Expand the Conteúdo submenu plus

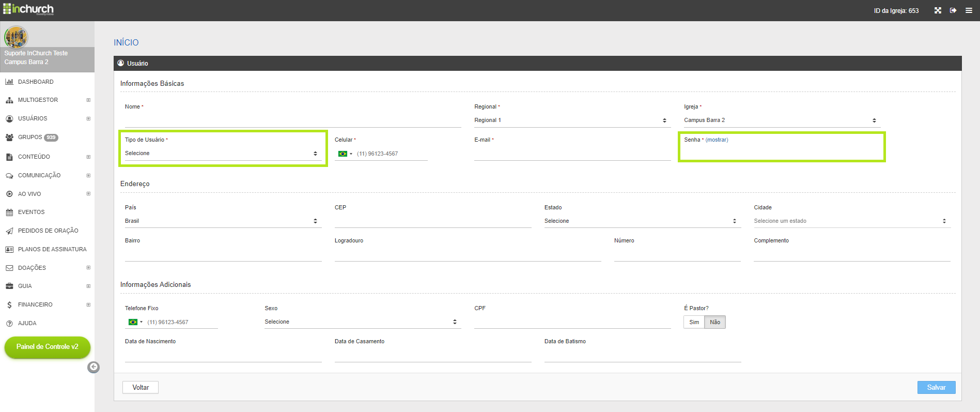88,157
